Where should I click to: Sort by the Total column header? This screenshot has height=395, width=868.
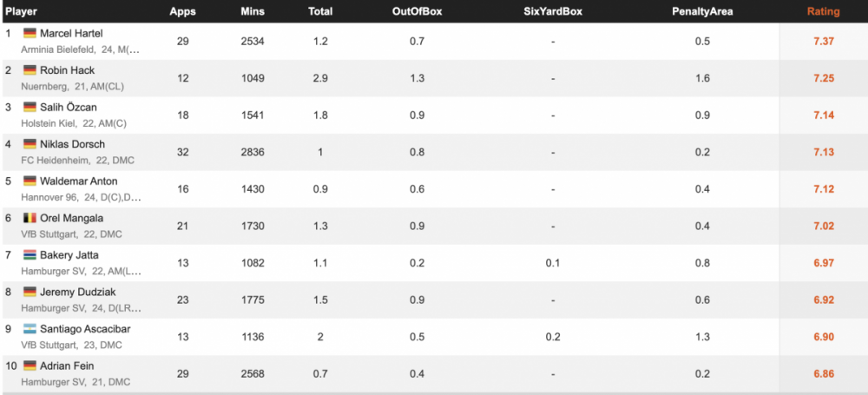pyautogui.click(x=320, y=11)
